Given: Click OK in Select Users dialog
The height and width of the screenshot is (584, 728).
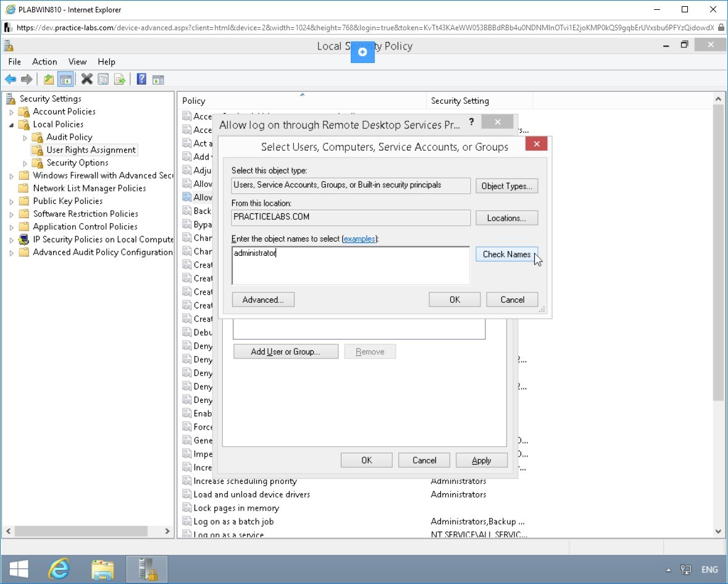Looking at the screenshot, I should tap(454, 300).
